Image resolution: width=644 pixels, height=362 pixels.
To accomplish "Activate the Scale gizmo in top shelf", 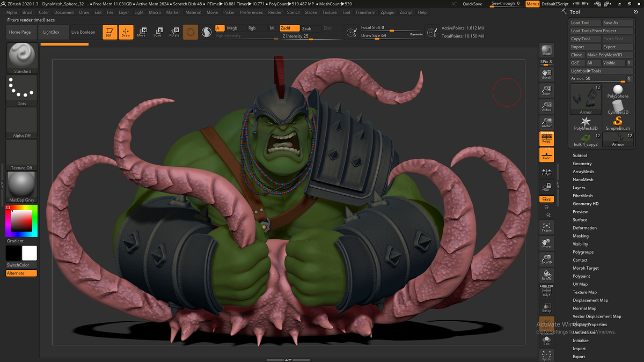I will (x=158, y=32).
